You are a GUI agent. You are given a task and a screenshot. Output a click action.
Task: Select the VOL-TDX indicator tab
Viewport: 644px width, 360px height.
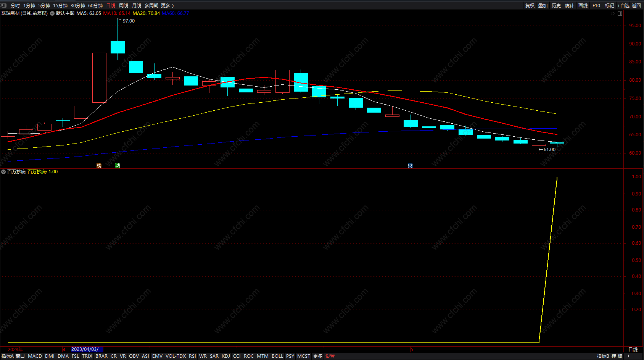[175, 356]
